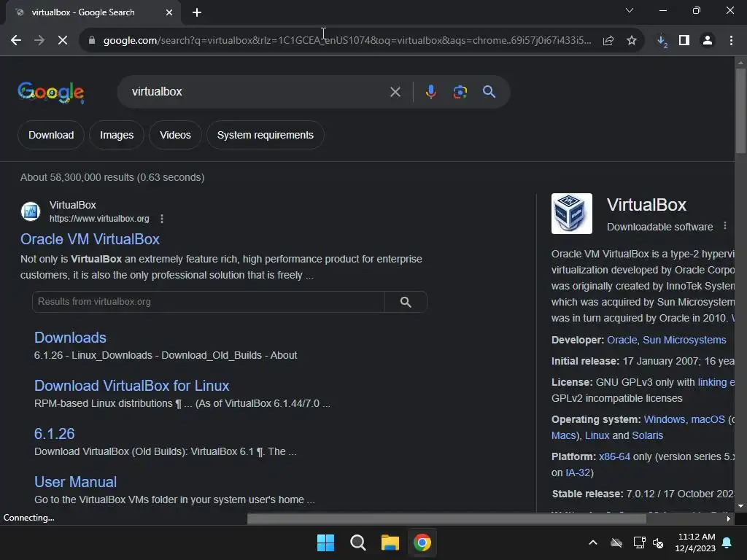
Task: Follow the Linux link in the panel
Action: click(597, 436)
